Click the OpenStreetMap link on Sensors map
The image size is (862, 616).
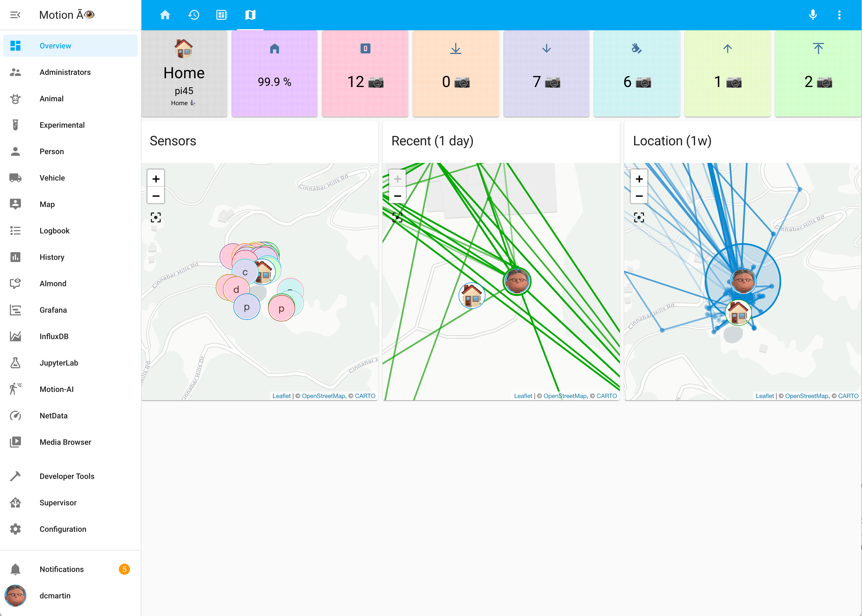[x=323, y=396]
